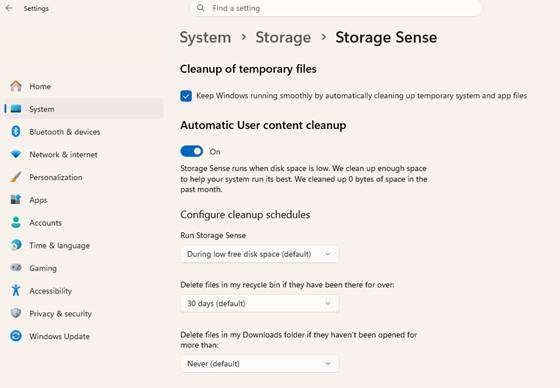Click the 'Run Storage Sense' label
Screen dimensions: 560x388
[213, 235]
